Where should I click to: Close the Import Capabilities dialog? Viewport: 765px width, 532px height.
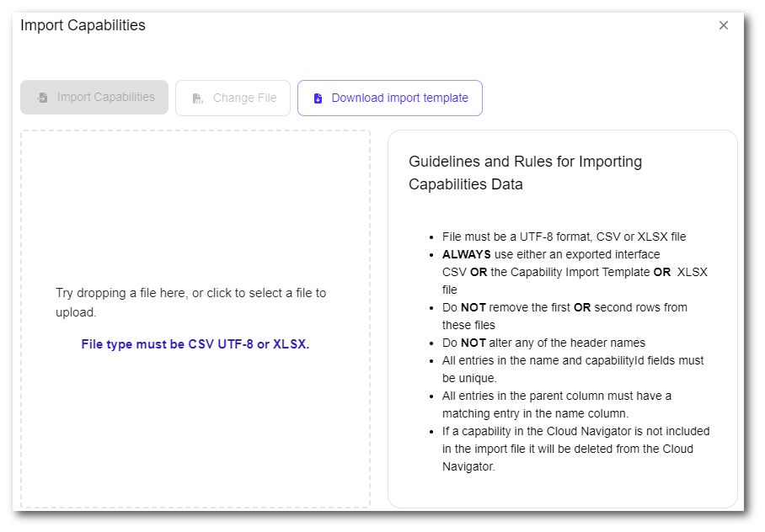(723, 25)
